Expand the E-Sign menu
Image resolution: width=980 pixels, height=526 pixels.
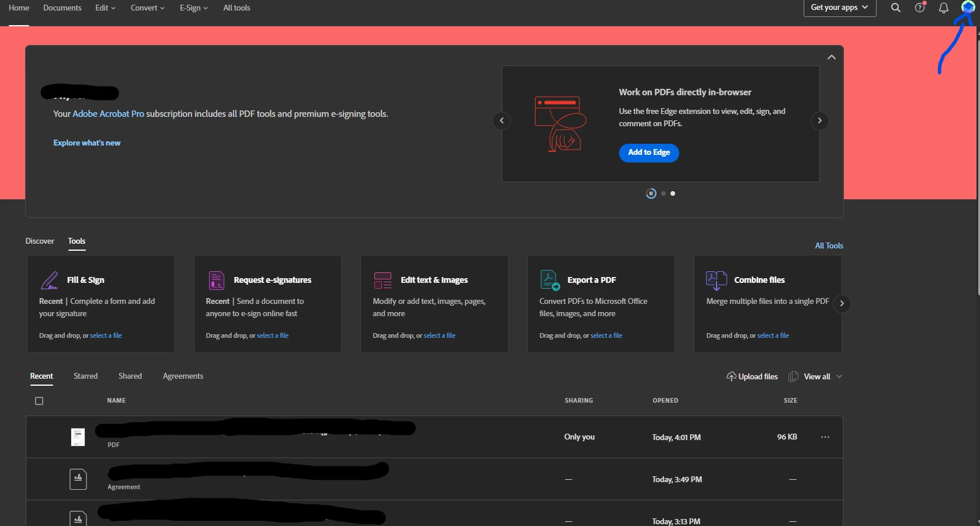pyautogui.click(x=194, y=8)
